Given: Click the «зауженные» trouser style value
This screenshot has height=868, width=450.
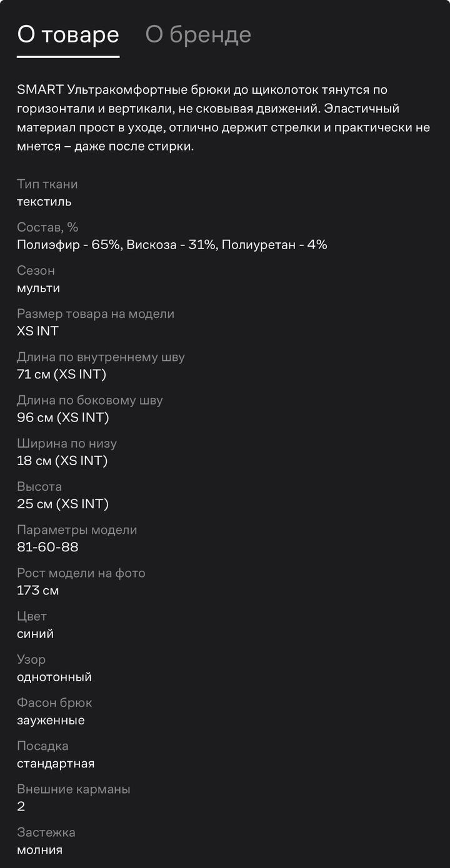Looking at the screenshot, I should [x=51, y=720].
